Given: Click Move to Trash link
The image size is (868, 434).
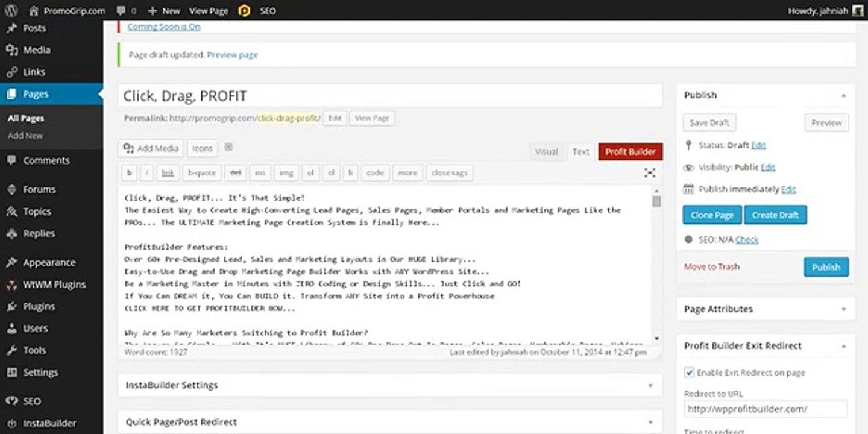Looking at the screenshot, I should (712, 266).
